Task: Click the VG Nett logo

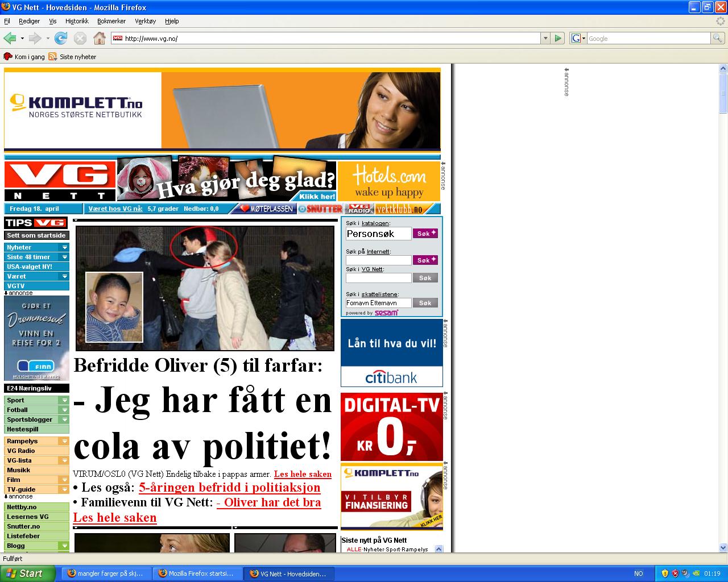Action: (60, 181)
